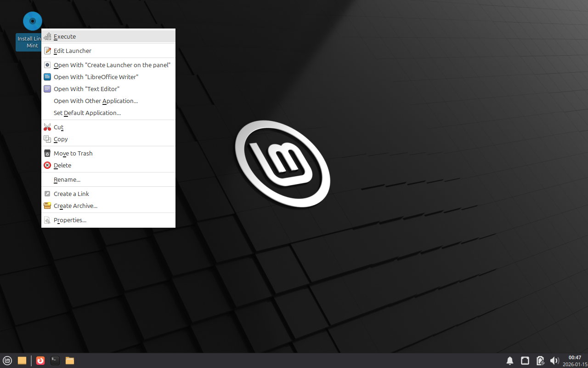Choose Open With "Text Editor"

click(x=108, y=89)
